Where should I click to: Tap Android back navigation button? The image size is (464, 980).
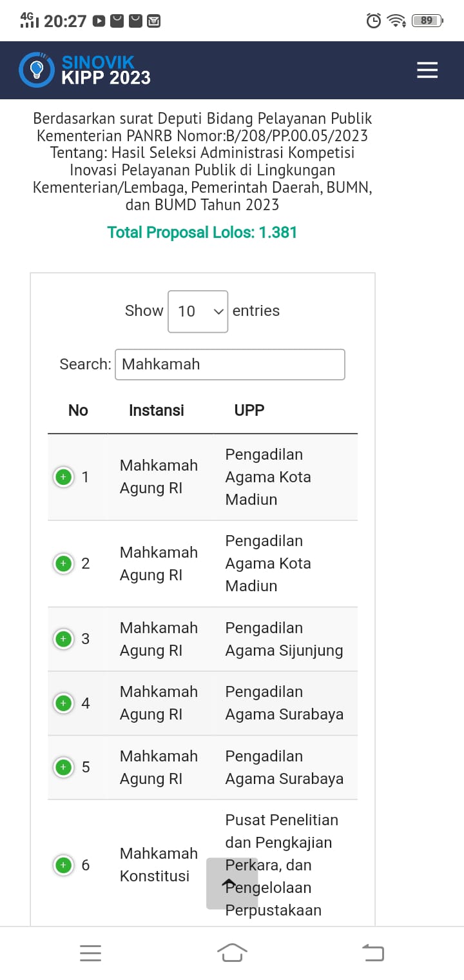(x=373, y=952)
